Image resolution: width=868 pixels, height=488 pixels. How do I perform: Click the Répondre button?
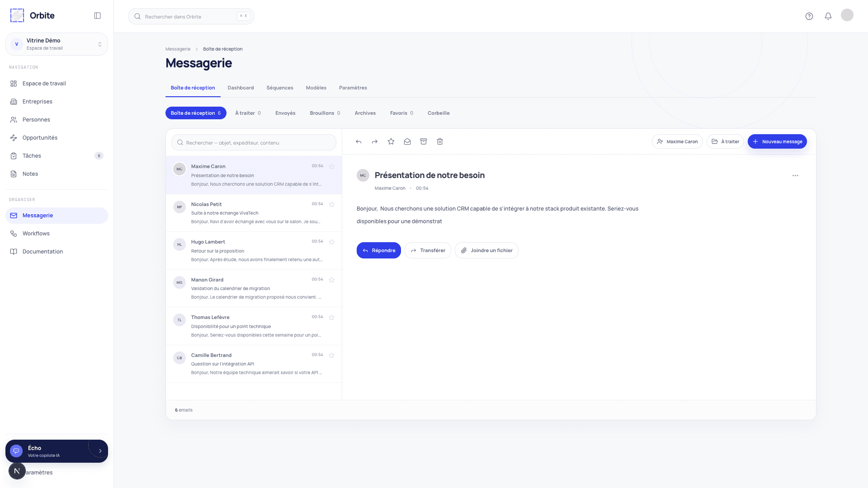(379, 250)
